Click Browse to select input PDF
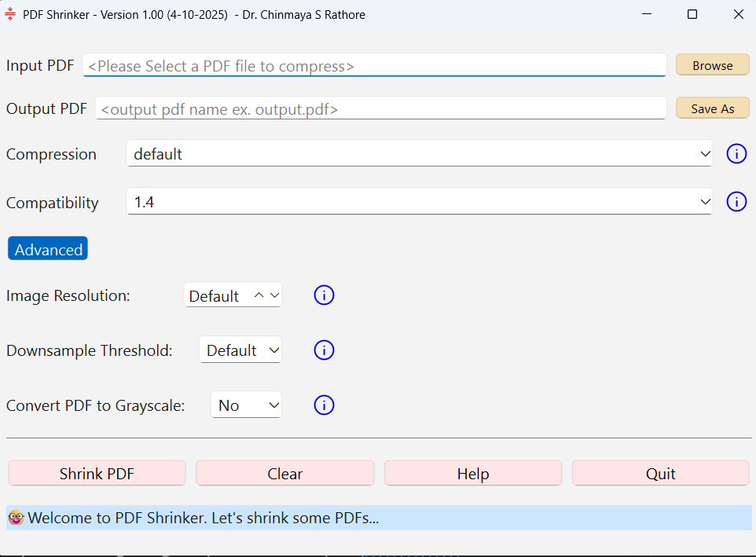Viewport: 756px width, 557px height. coord(712,65)
